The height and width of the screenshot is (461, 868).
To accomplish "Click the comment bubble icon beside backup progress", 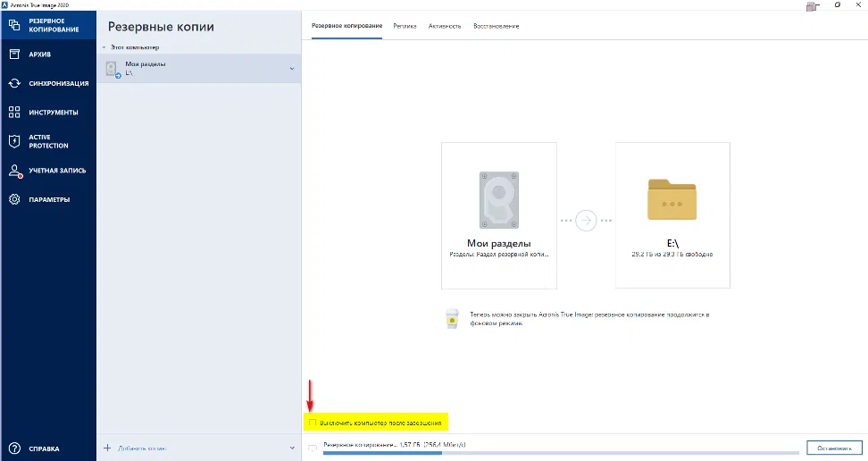I will click(313, 448).
